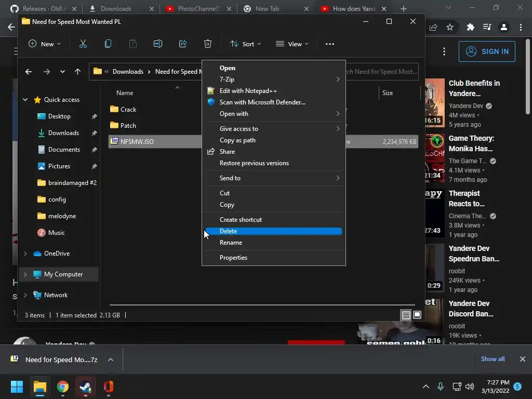The width and height of the screenshot is (532, 399).
Task: Click the SIGN IN button on YouTube
Action: pos(487,51)
